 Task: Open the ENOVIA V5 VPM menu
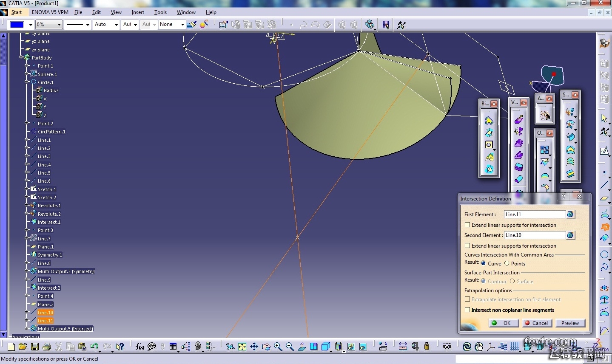[50, 12]
